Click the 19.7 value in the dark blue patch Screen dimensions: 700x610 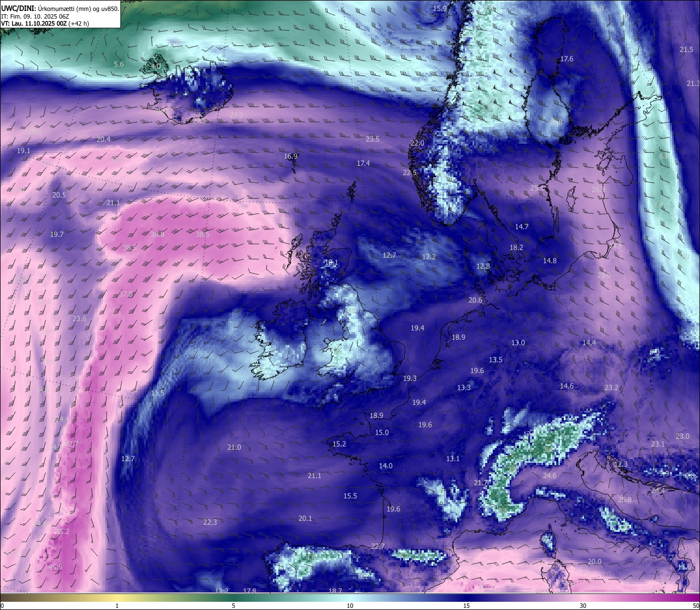[x=57, y=234]
